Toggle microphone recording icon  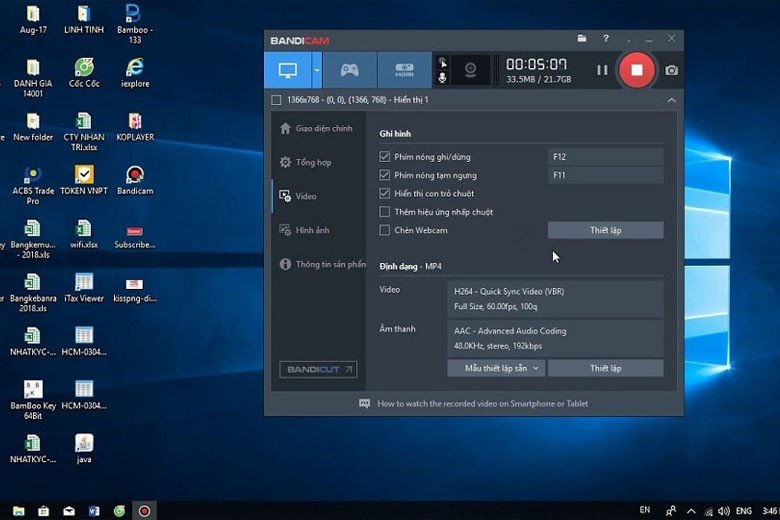[x=442, y=78]
